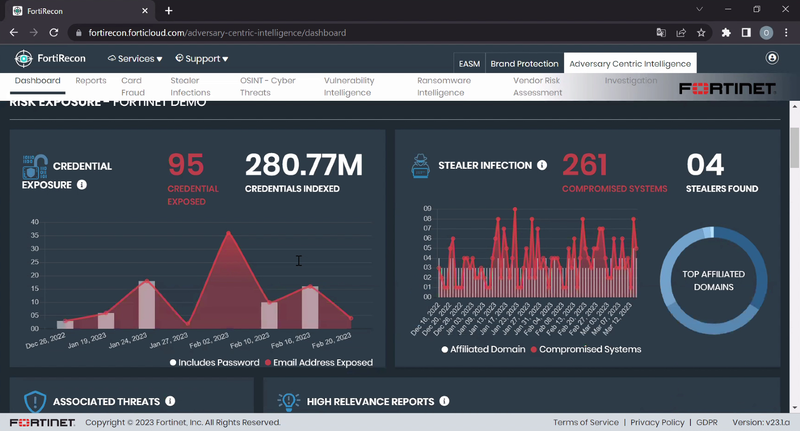Image resolution: width=800 pixels, height=431 pixels.
Task: Open a new browser tab
Action: [x=169, y=11]
